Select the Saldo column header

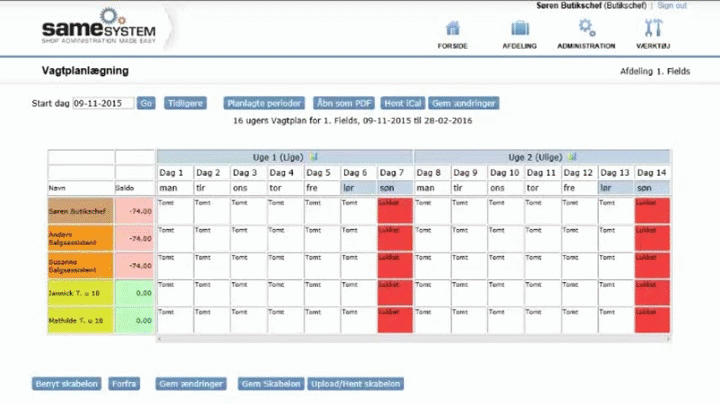click(135, 188)
